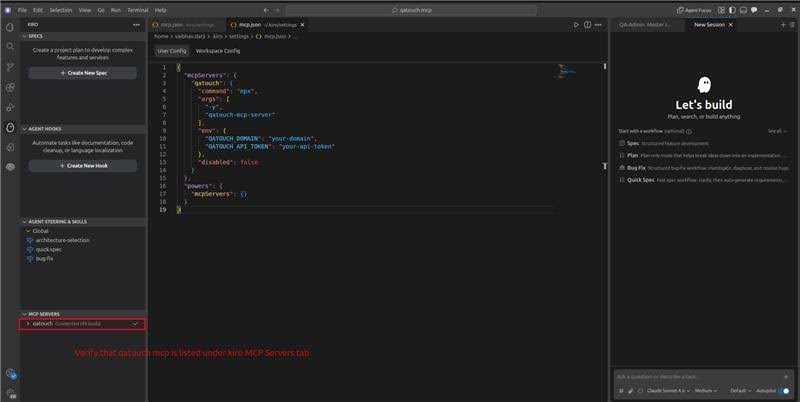This screenshot has height=402, width=800.
Task: Collapse the MCP SERVERS section
Action: [x=83, y=314]
